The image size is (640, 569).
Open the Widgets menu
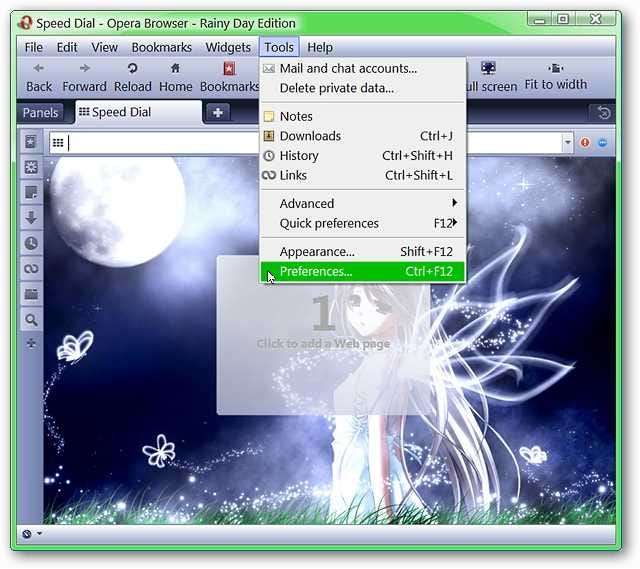pyautogui.click(x=228, y=47)
